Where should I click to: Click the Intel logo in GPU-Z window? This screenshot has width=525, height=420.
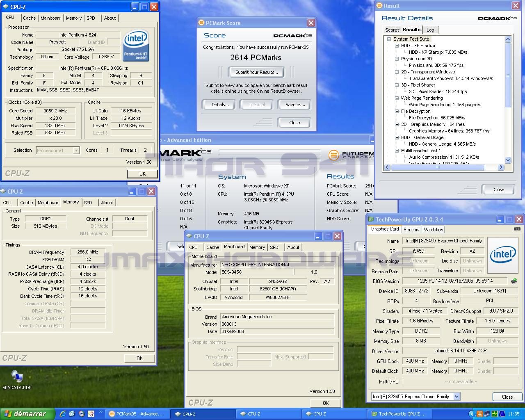point(503,255)
